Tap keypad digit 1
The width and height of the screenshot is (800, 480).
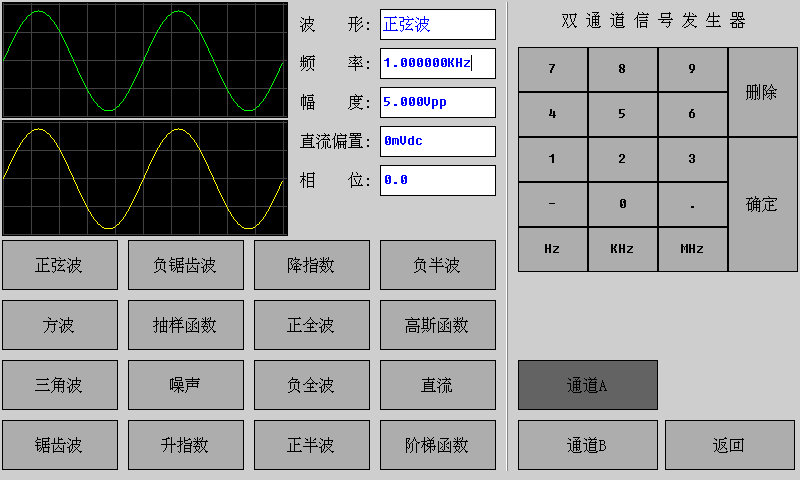(553, 159)
